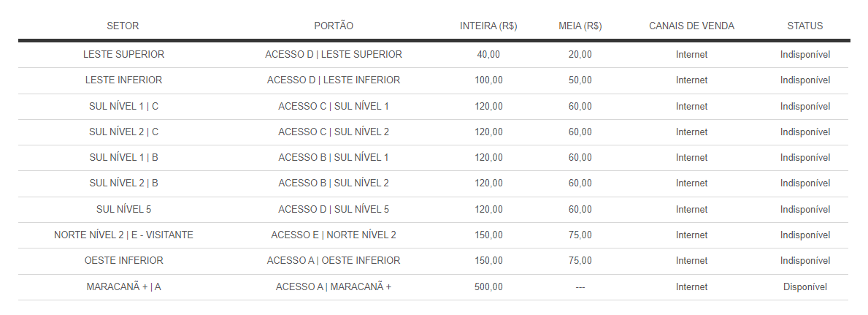
Task: Click the PORTÃO column header
Action: (333, 26)
